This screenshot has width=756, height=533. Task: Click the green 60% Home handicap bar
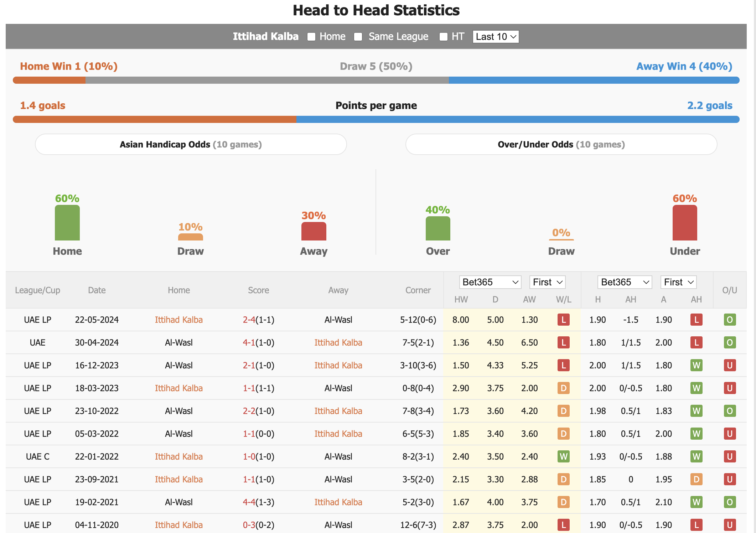pos(67,223)
